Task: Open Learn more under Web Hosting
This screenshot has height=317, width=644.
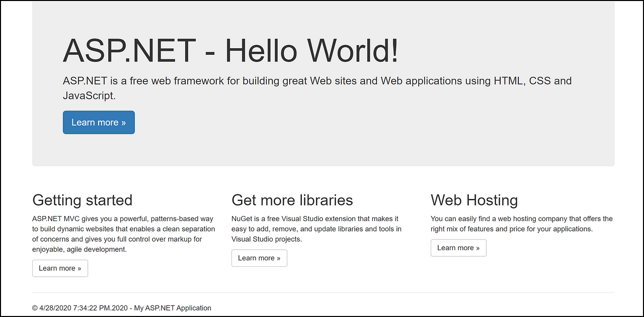Action: 458,248
